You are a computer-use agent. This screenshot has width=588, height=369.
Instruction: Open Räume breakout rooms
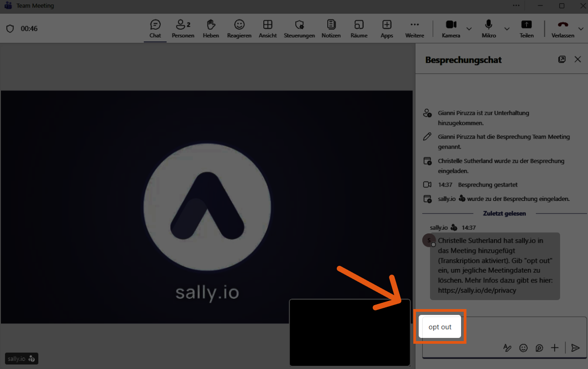coord(359,28)
